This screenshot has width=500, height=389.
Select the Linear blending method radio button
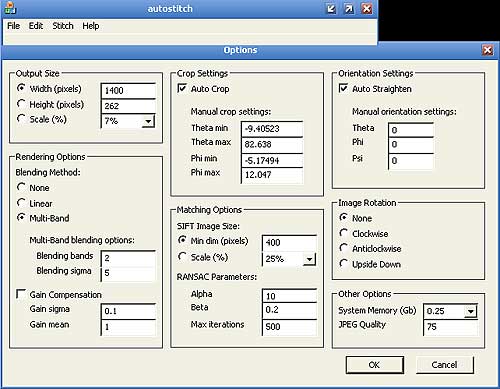tap(21, 203)
